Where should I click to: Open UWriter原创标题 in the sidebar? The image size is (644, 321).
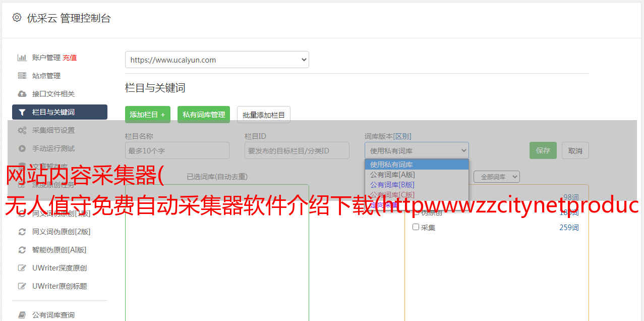(x=60, y=286)
